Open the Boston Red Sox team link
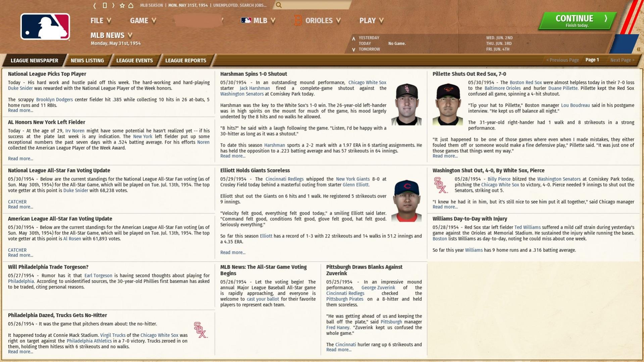 pos(526,83)
